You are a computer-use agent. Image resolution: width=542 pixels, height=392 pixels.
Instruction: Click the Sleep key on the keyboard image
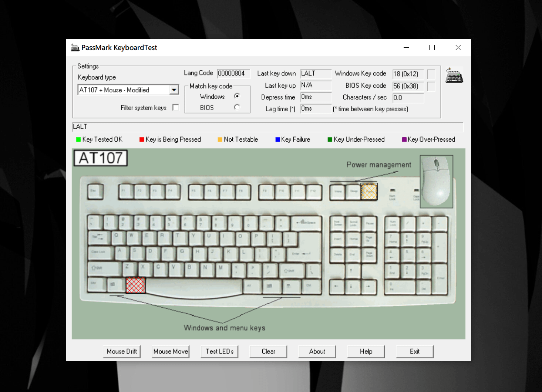click(x=353, y=192)
